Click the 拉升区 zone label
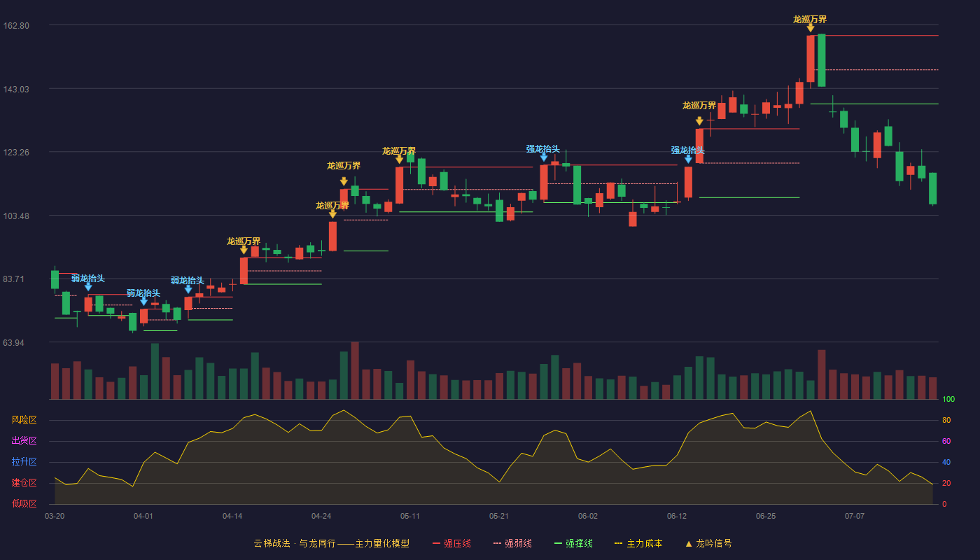980x560 pixels. [x=24, y=462]
